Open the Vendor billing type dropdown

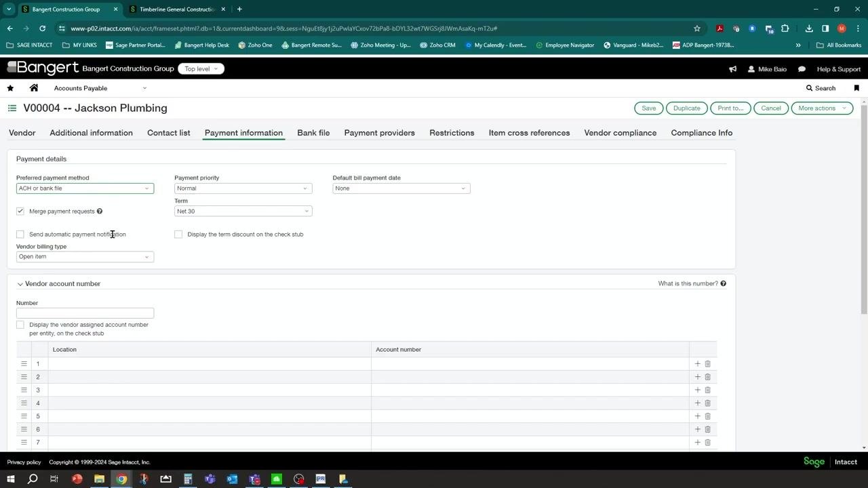(85, 257)
